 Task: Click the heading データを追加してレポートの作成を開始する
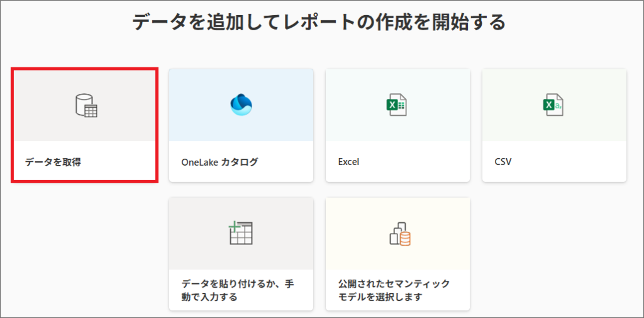[319, 23]
